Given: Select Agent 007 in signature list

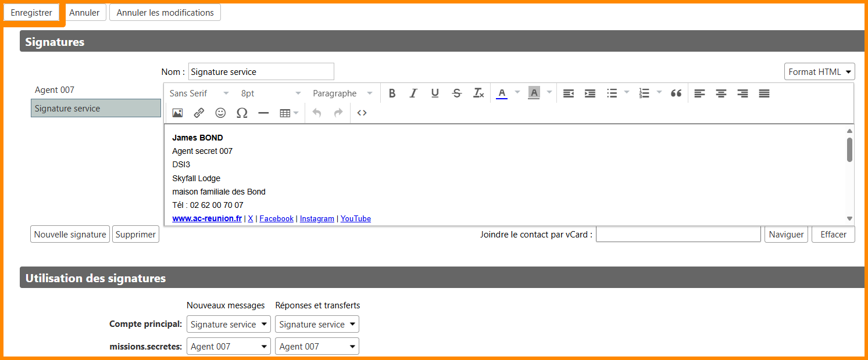Looking at the screenshot, I should 55,90.
